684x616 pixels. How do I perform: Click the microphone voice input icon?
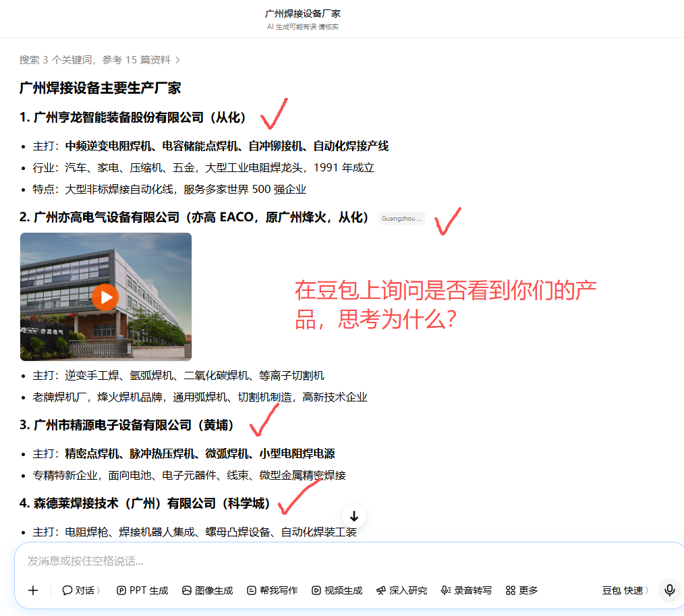(670, 590)
